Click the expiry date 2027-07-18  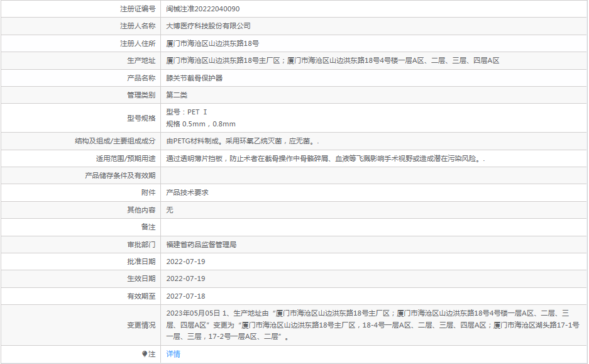pyautogui.click(x=185, y=295)
